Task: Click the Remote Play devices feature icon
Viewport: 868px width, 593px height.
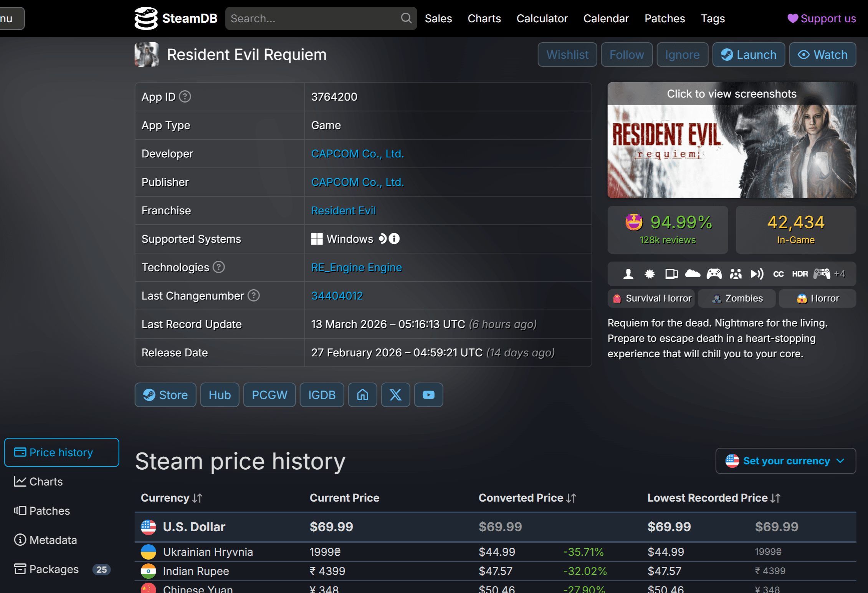Action: pyautogui.click(x=671, y=274)
